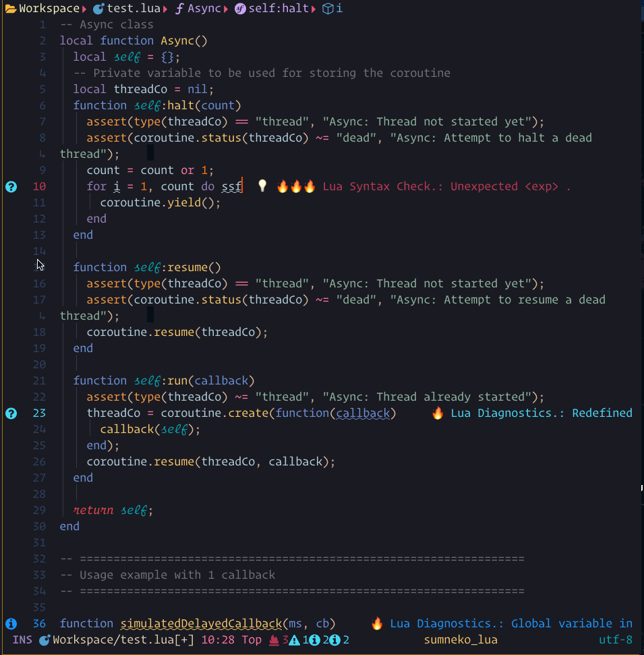The height and width of the screenshot is (655, 644).
Task: Click threadCo variable on line 5
Action: 140,90
